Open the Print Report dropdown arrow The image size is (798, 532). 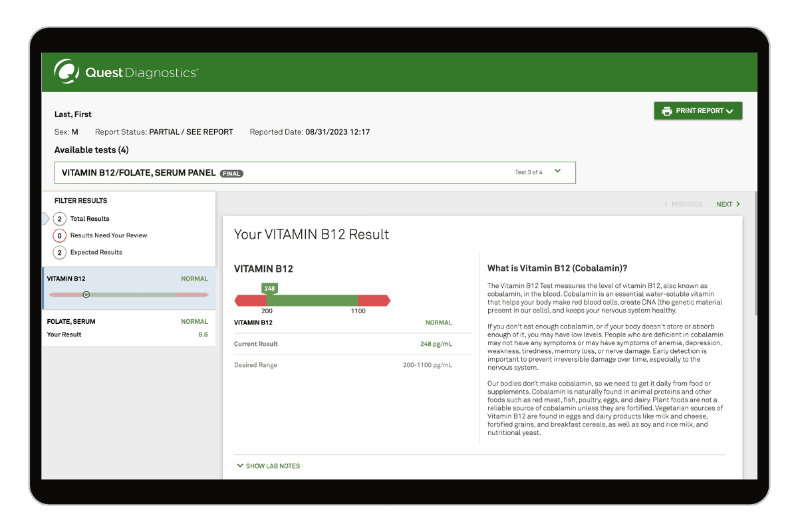[x=730, y=111]
